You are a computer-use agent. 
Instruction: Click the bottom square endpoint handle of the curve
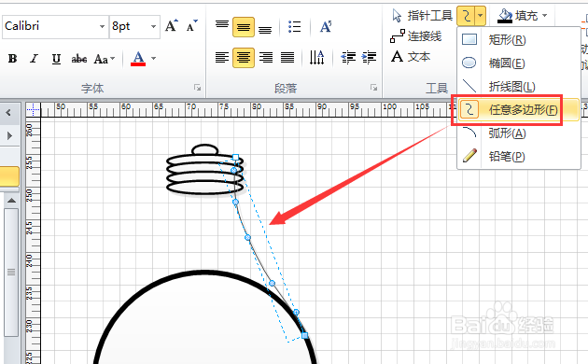(x=305, y=335)
